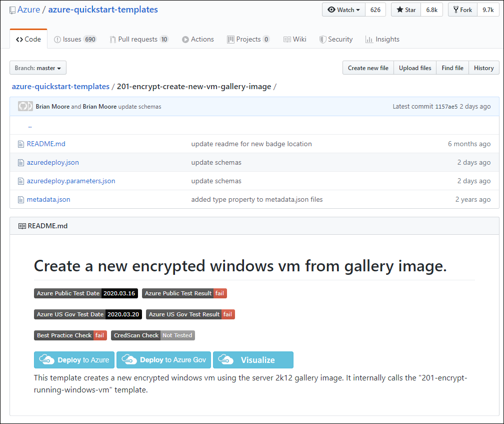Click cloud icon on Deploy to Azure
The height and width of the screenshot is (424, 504).
point(46,359)
